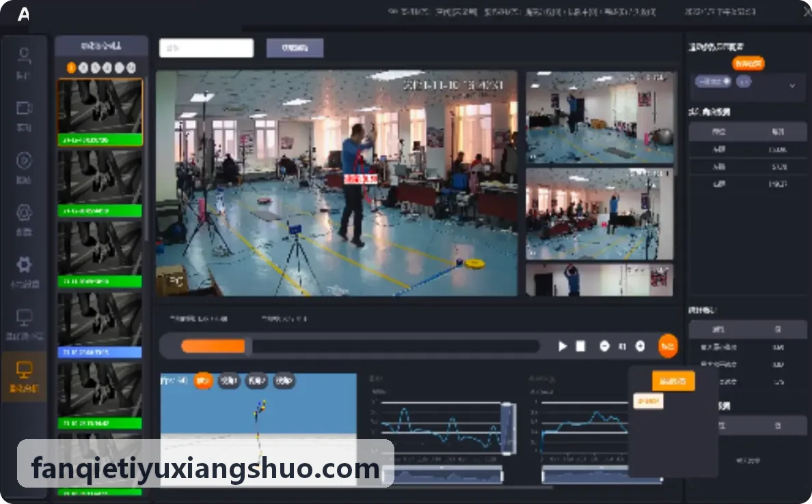The height and width of the screenshot is (504, 812).
Task: Increase playback speed with plus icon
Action: 640,346
